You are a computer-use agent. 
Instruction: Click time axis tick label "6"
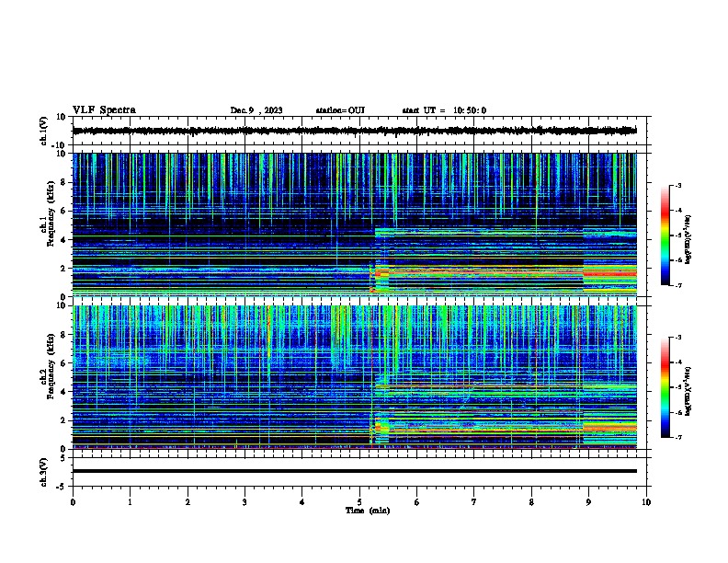point(417,502)
